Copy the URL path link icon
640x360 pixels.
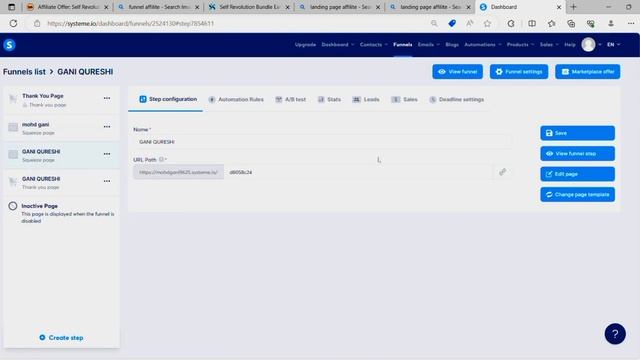click(502, 172)
